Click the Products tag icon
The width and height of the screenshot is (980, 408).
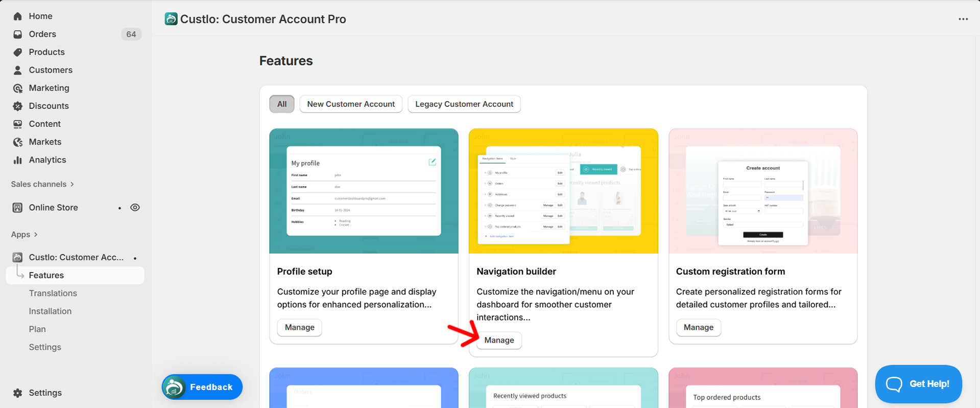pyautogui.click(x=18, y=52)
